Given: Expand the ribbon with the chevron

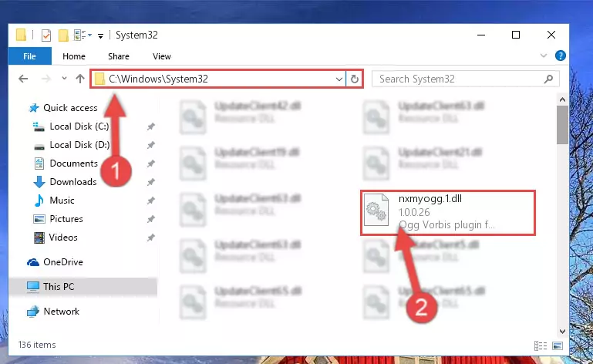Looking at the screenshot, I should (544, 56).
